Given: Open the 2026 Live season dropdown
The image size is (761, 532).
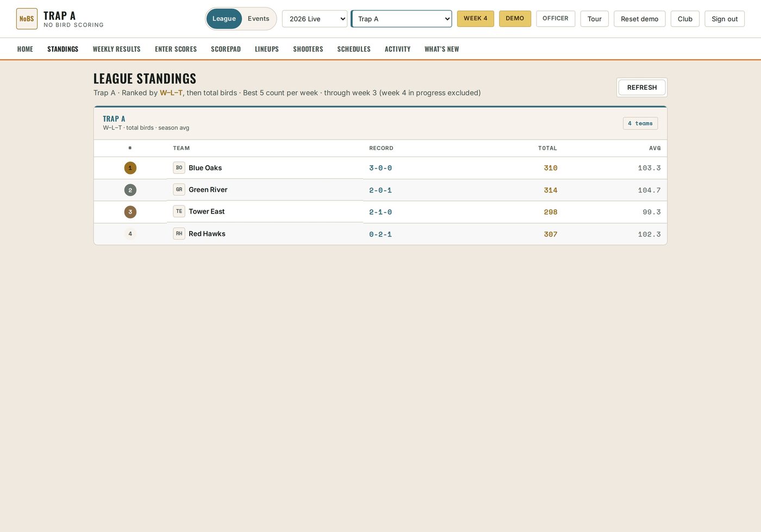Looking at the screenshot, I should [315, 18].
